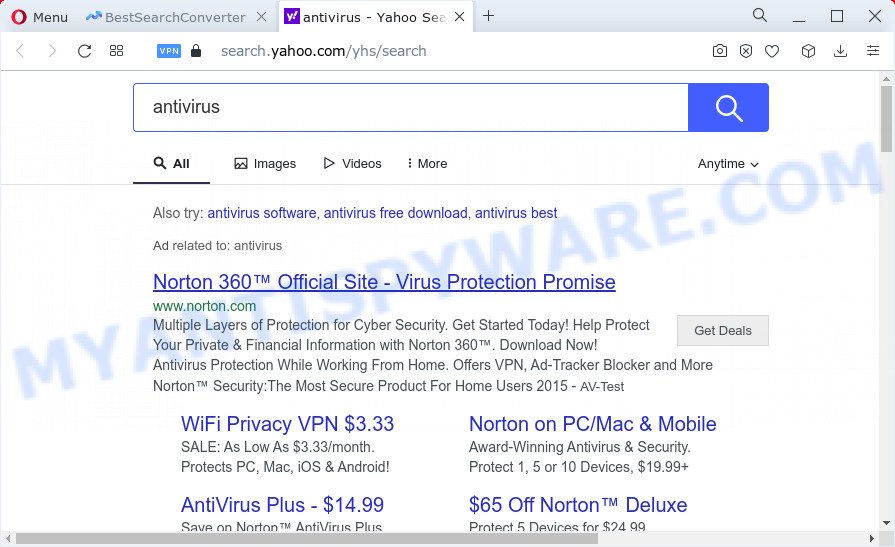Click the Get Deals button
895x547 pixels.
point(723,331)
